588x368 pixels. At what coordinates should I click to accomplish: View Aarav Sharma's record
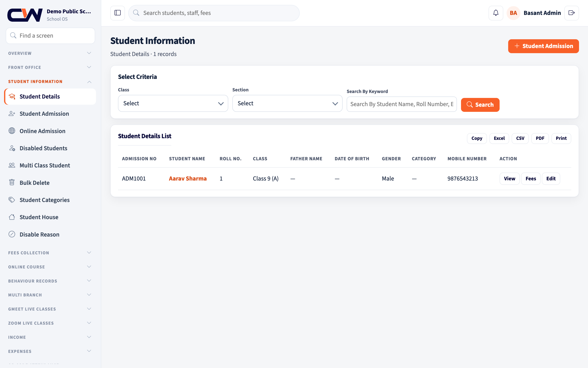510,179
